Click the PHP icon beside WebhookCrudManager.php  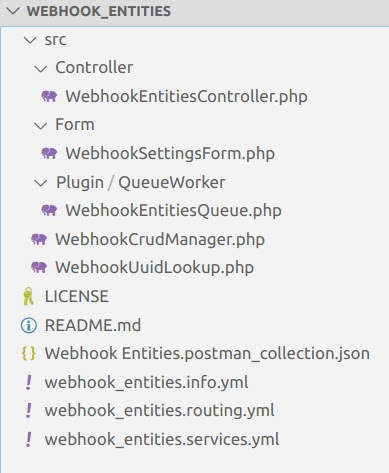(39, 239)
